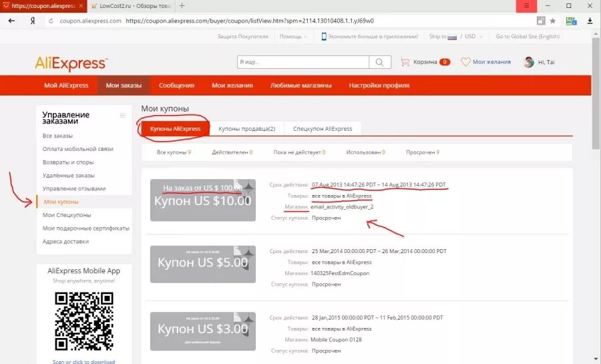Open the Помощь dropdown
The height and width of the screenshot is (364, 601).
[x=293, y=36]
